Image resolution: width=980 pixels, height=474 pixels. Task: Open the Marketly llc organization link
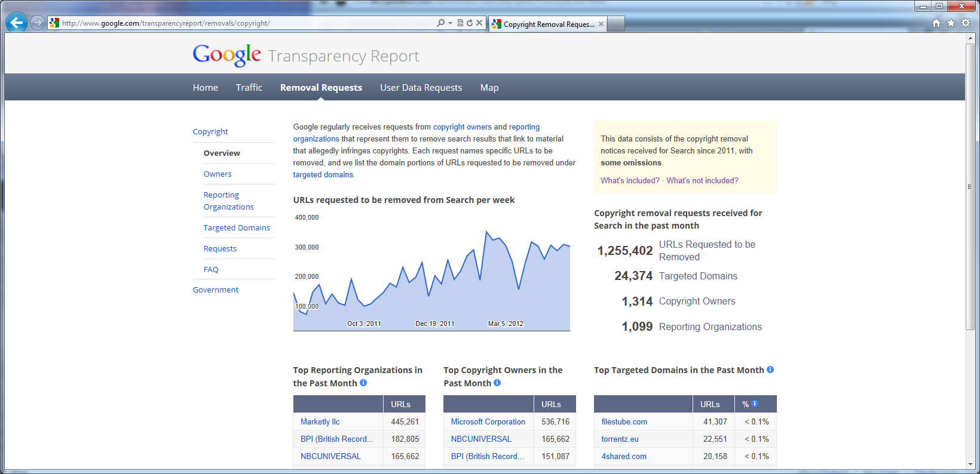[x=320, y=421]
